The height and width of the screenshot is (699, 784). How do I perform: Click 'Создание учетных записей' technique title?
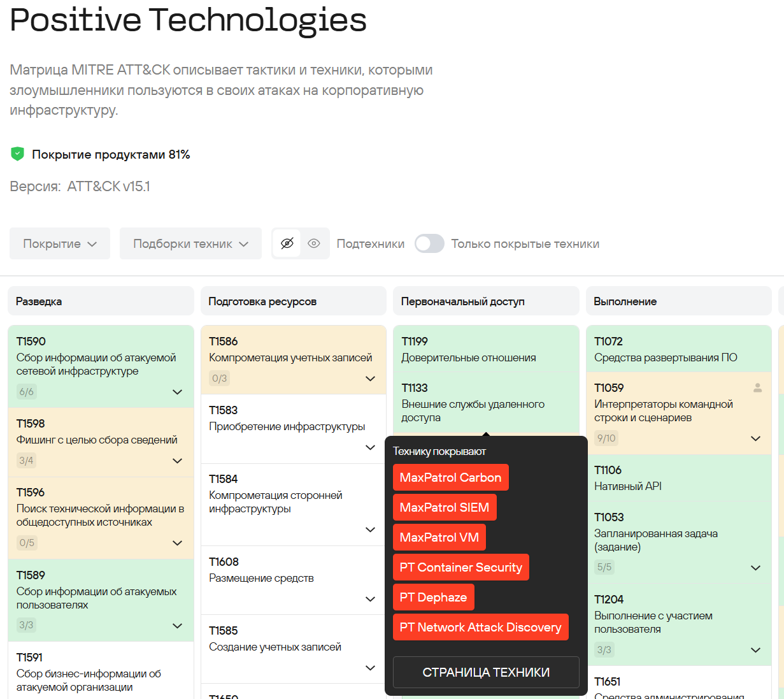[275, 647]
